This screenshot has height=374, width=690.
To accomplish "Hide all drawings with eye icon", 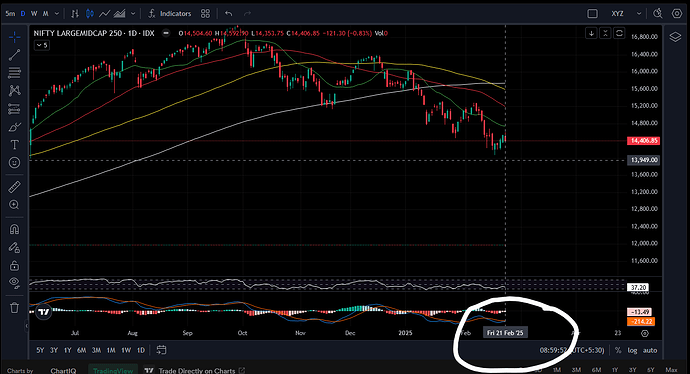I will pos(15,283).
